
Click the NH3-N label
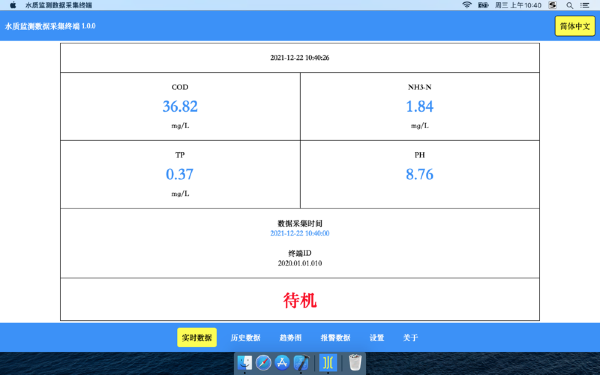420,87
